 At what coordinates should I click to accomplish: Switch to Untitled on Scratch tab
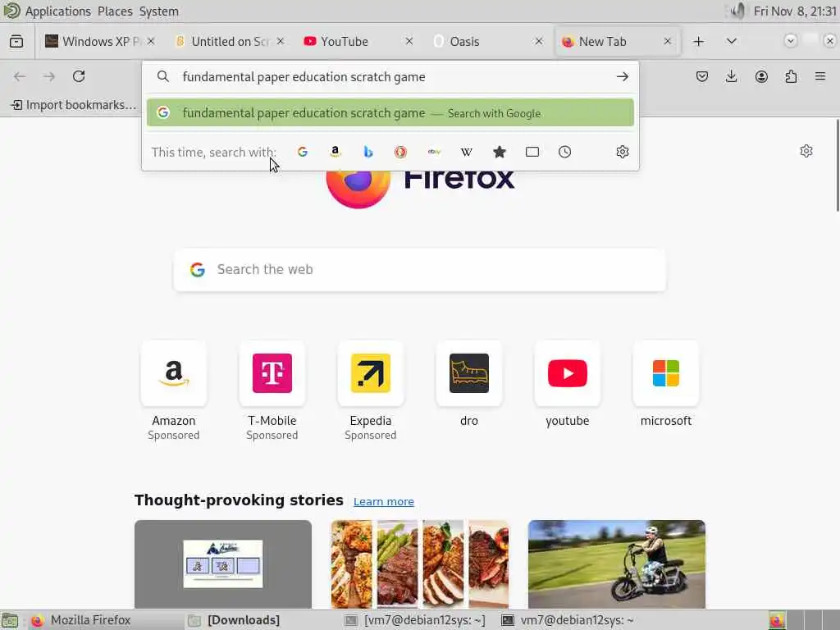(229, 41)
